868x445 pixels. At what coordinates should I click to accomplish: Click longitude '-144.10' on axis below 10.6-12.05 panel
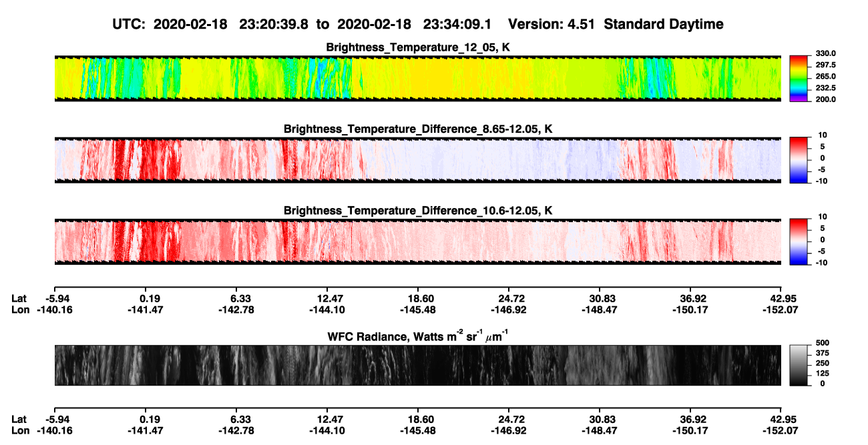(326, 310)
